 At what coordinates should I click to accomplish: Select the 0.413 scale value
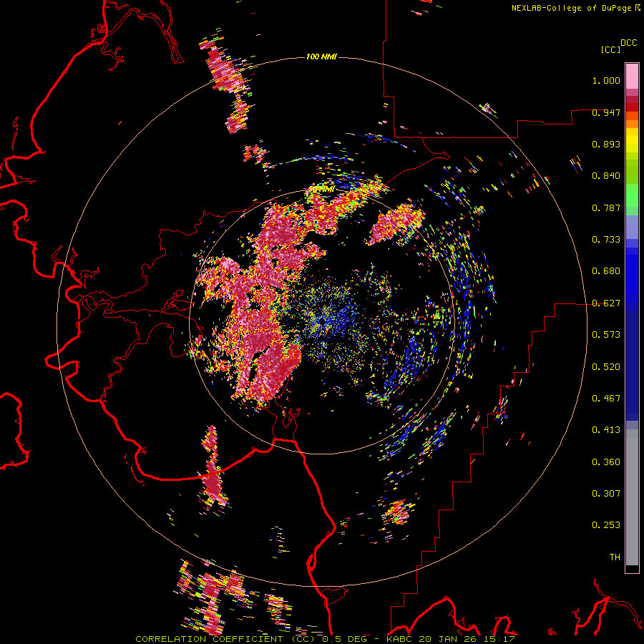coord(606,430)
